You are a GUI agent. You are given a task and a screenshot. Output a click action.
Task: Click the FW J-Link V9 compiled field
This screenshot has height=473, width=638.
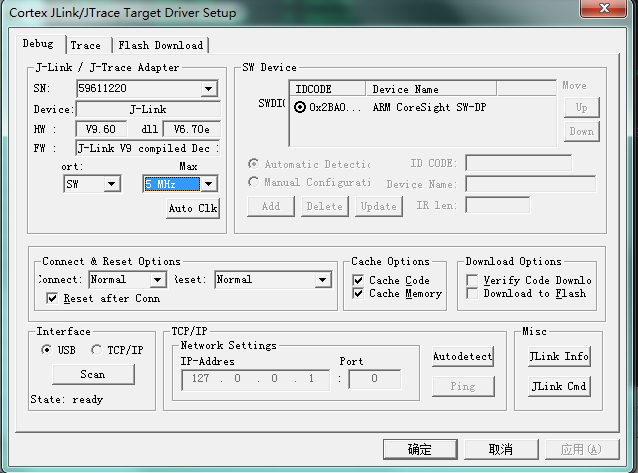point(148,148)
